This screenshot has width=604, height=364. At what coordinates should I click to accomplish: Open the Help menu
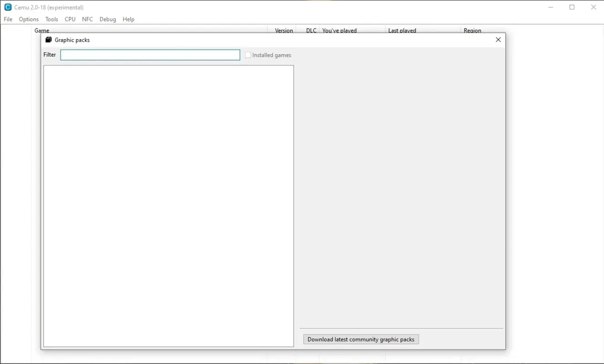[x=128, y=19]
